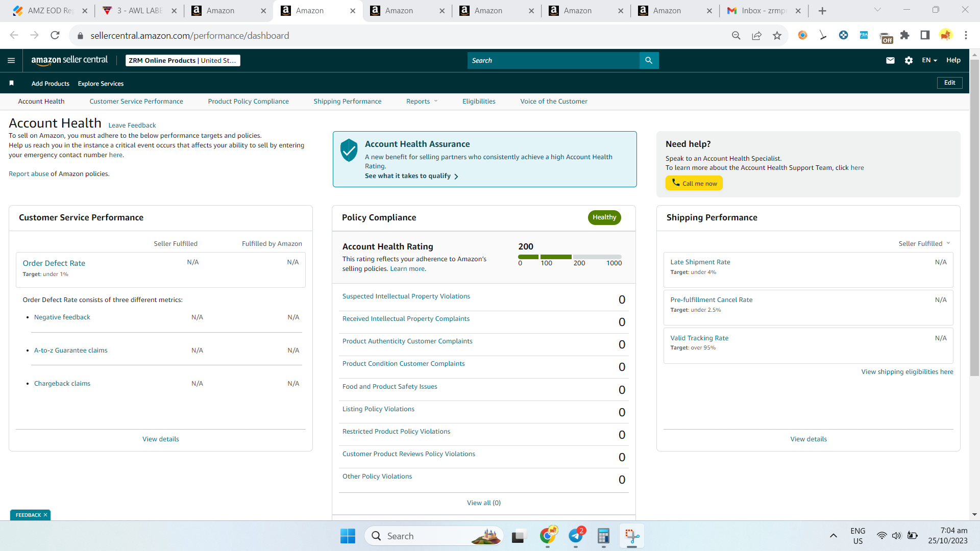Click the page vertical scrollbar
Viewport: 980px width, 551px height.
click(x=974, y=217)
